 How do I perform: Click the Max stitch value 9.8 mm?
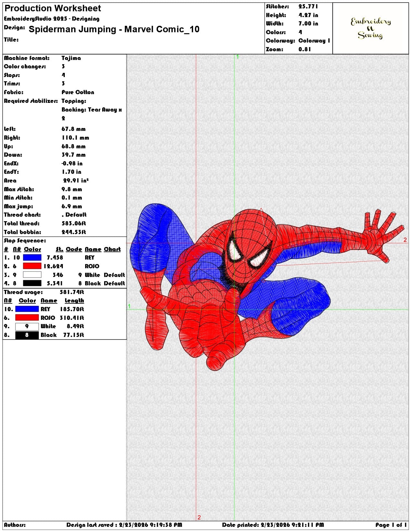[72, 189]
